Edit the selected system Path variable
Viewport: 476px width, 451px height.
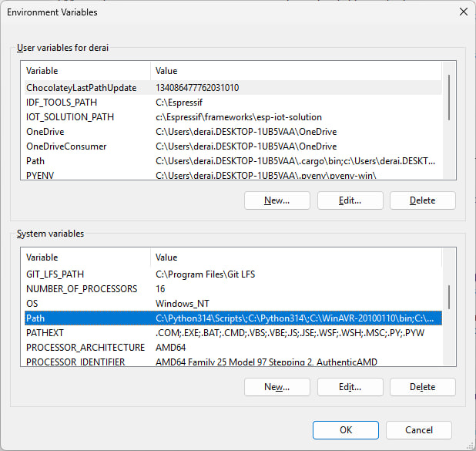[x=350, y=386]
